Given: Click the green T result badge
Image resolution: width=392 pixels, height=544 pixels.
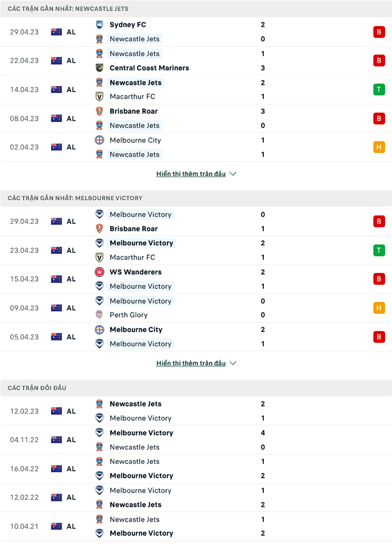Looking at the screenshot, I should (379, 89).
